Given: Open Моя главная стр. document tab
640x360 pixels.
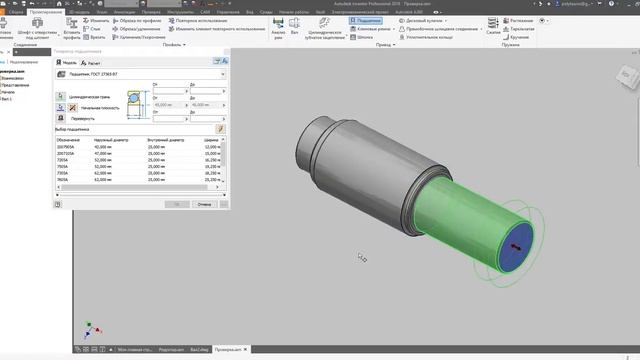Looking at the screenshot, I should 134,350.
